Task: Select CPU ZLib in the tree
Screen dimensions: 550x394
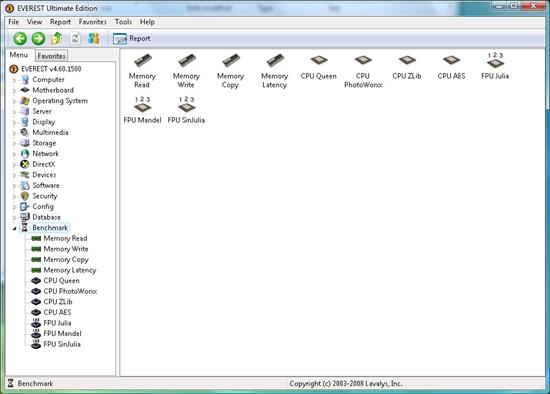Action: pyautogui.click(x=58, y=302)
